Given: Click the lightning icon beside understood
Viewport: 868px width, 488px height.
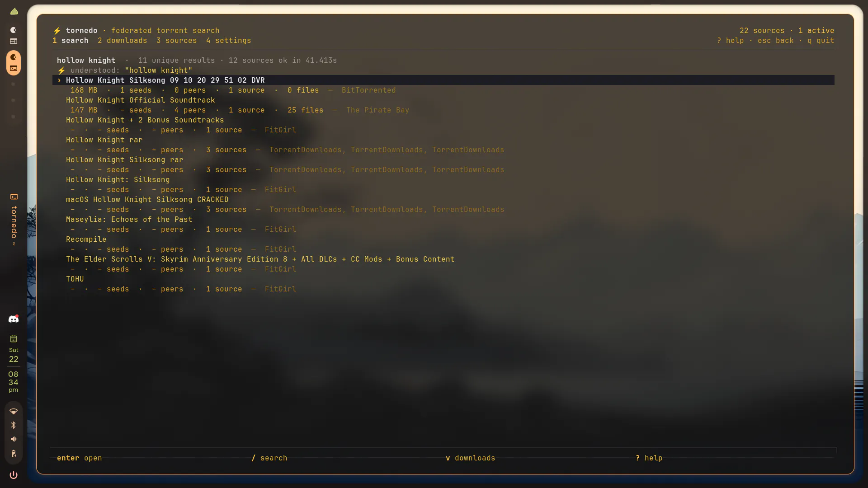Looking at the screenshot, I should click(x=61, y=70).
